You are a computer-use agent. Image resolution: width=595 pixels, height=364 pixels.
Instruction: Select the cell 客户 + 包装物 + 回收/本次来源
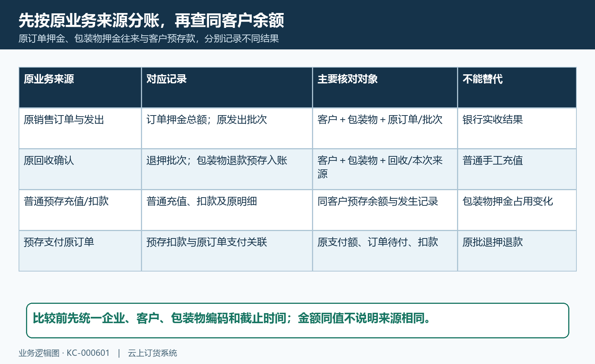click(385, 169)
